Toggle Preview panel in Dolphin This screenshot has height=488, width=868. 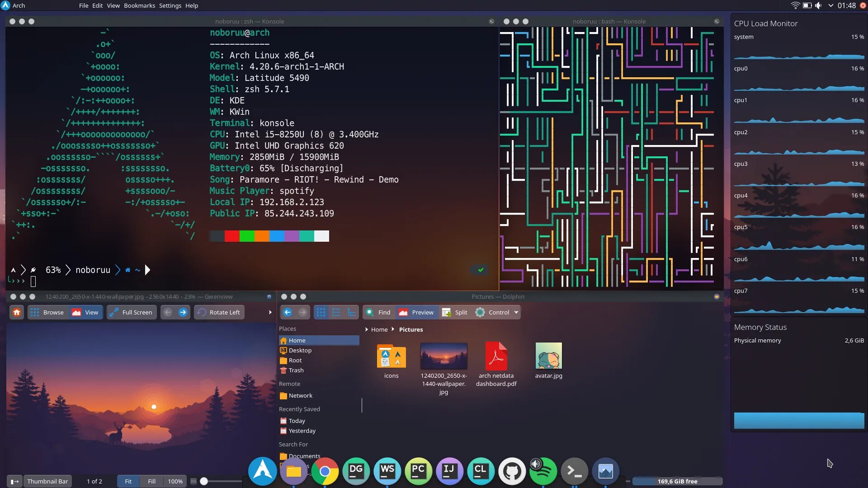coord(416,312)
